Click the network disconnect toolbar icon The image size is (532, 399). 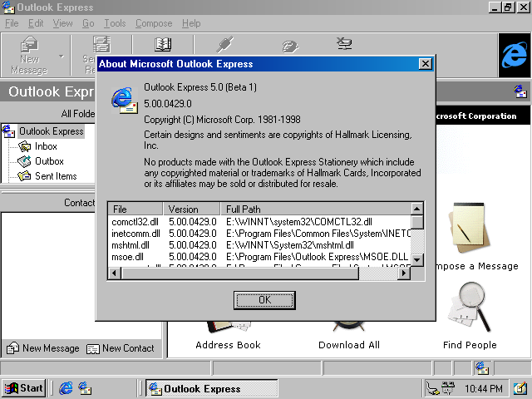(344, 43)
